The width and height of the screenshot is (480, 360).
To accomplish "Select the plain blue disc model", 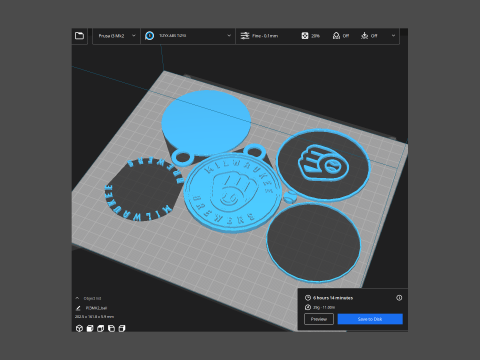I will coord(206,123).
